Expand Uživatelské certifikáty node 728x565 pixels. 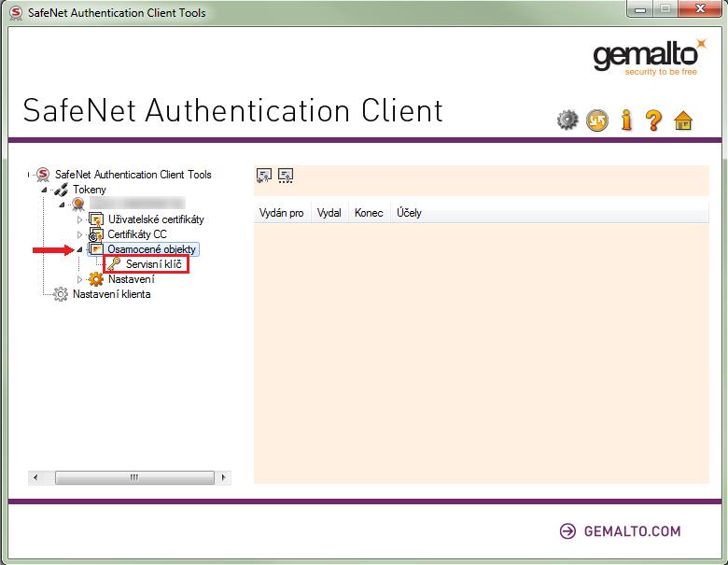(79, 219)
